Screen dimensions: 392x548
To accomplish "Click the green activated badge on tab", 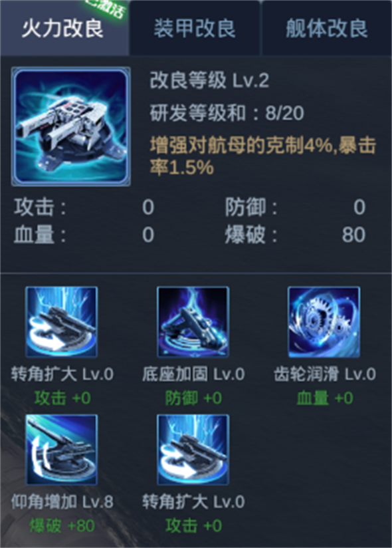I will (x=106, y=8).
